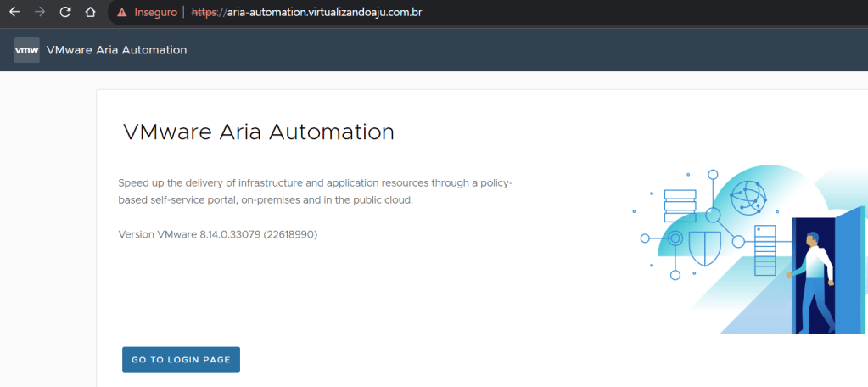This screenshot has width=868, height=387.
Task: Click the large VMware Aria Automation heading
Action: 259,132
